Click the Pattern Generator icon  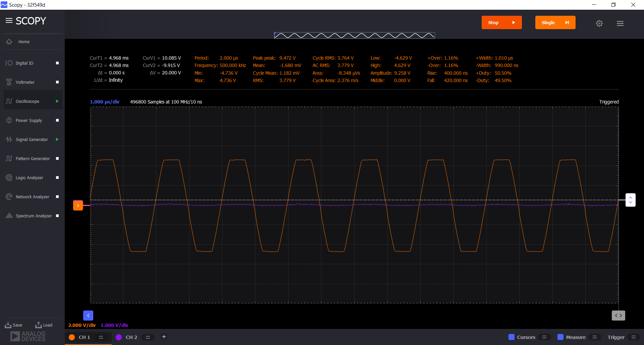[x=9, y=158]
